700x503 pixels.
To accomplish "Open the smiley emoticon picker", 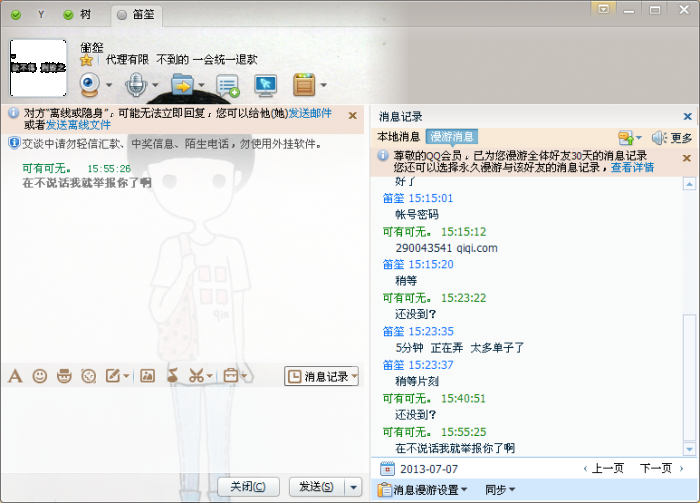I will [40, 376].
